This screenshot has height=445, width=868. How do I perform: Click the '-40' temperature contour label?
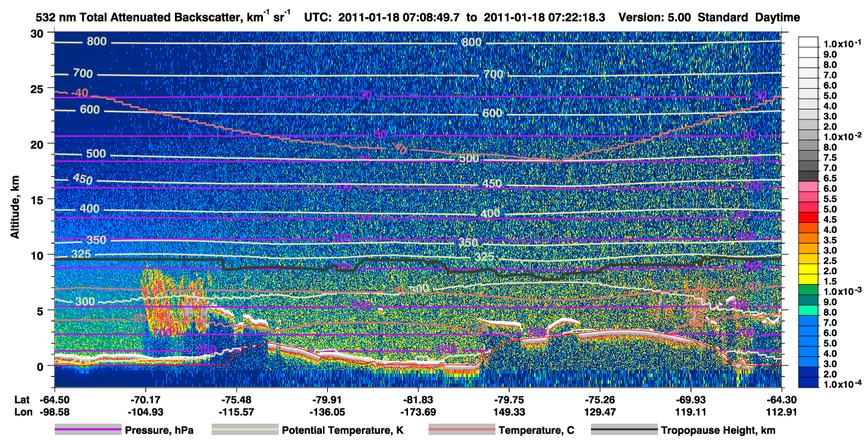click(x=79, y=93)
